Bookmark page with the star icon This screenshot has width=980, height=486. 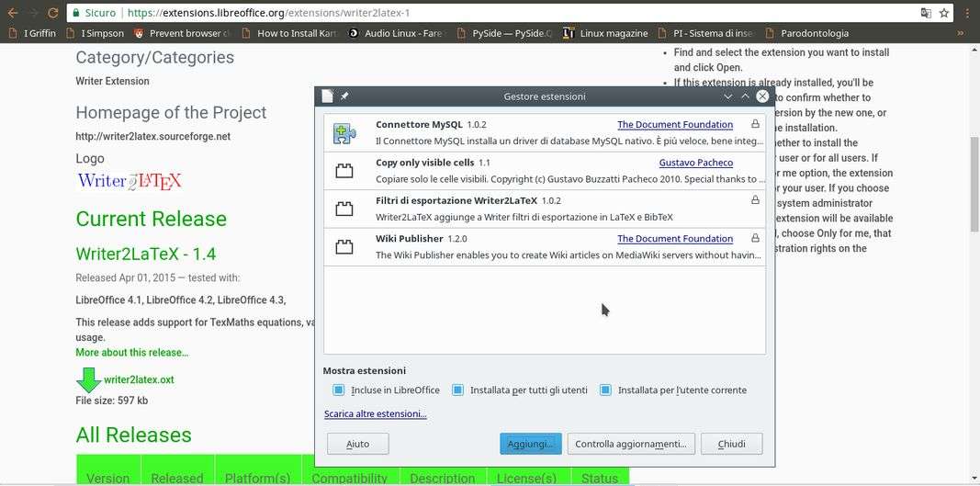pos(944,13)
